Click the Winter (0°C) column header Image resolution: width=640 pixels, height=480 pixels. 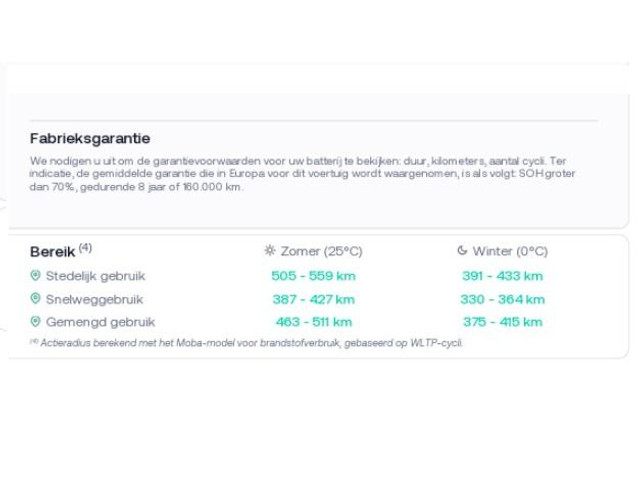[509, 252]
